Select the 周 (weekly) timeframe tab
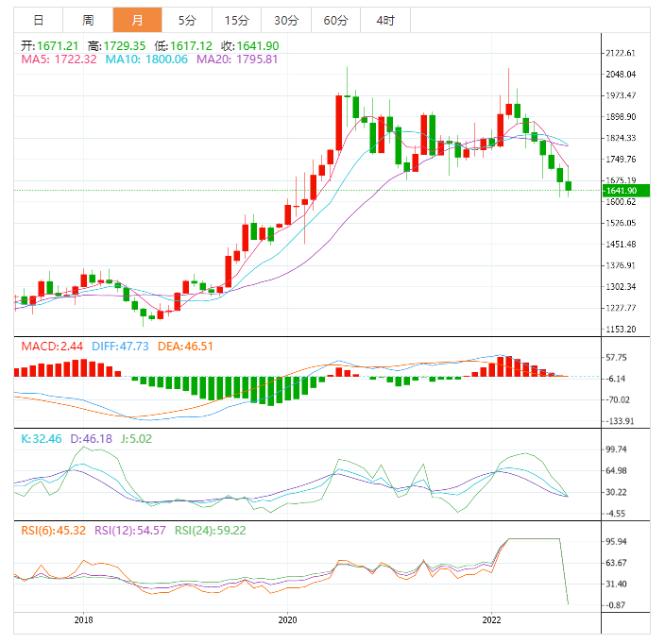Viewport: 665px width, 644px height. tap(88, 20)
